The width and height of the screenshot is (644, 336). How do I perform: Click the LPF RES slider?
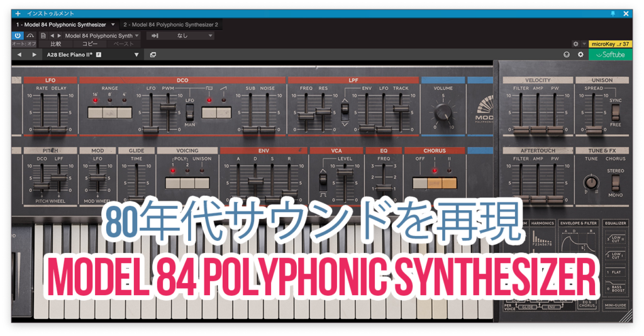tap(323, 112)
